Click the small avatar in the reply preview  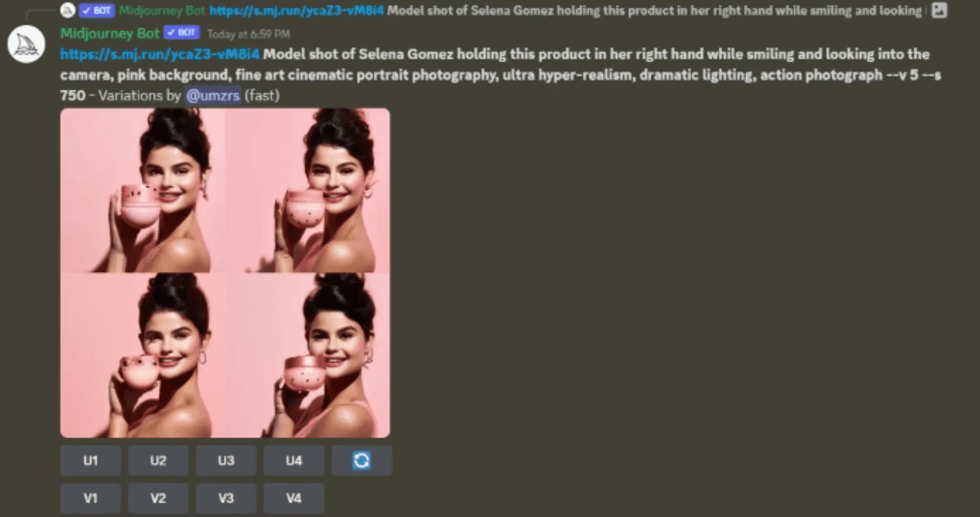[68, 10]
